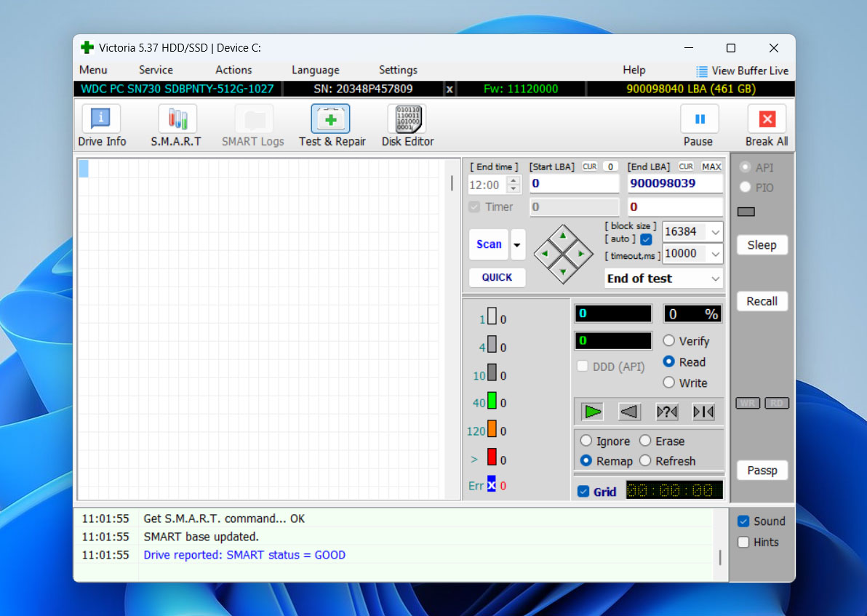The image size is (867, 616).
Task: Click the End LBA 900098039 field
Action: [x=675, y=183]
